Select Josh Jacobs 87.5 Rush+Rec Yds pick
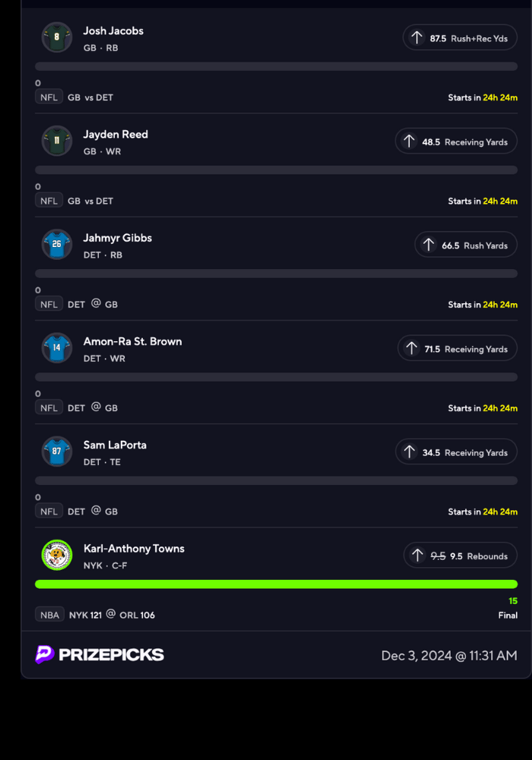Image resolution: width=532 pixels, height=760 pixels. point(460,37)
